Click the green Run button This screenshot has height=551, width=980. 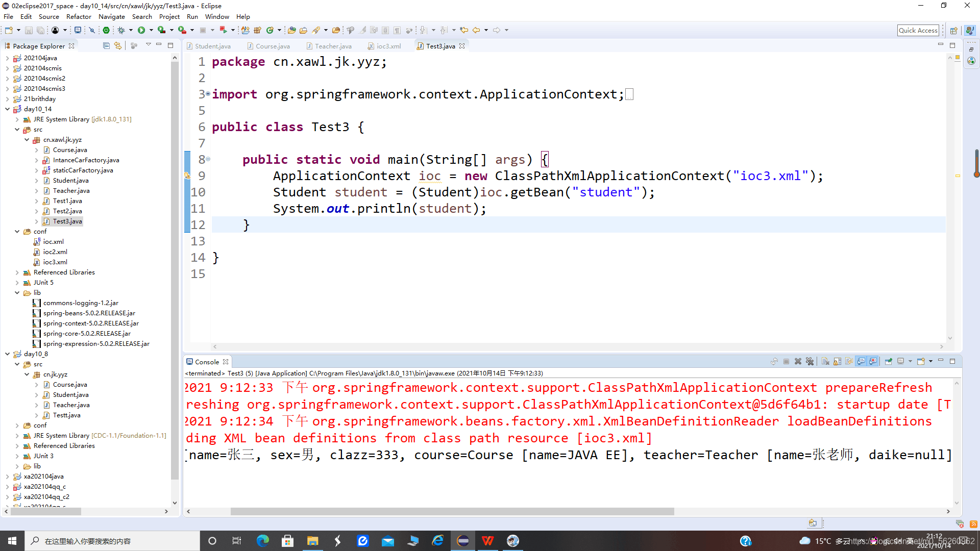[x=141, y=30]
